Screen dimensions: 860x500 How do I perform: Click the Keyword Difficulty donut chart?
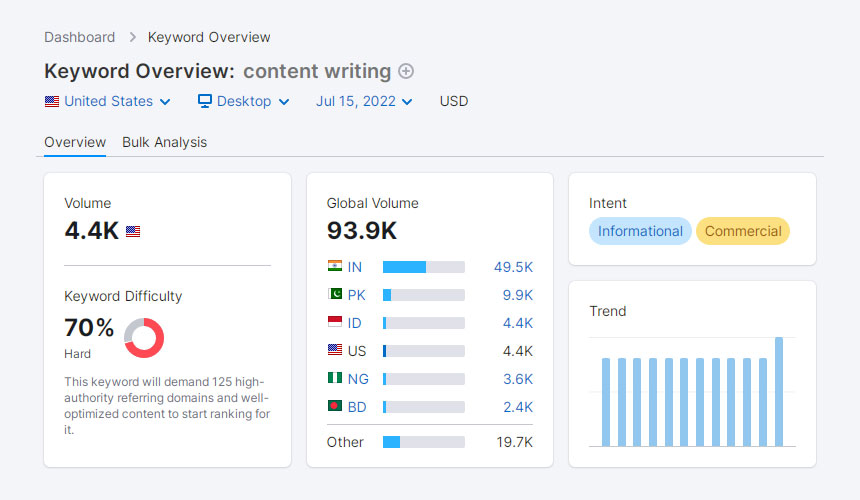144,338
